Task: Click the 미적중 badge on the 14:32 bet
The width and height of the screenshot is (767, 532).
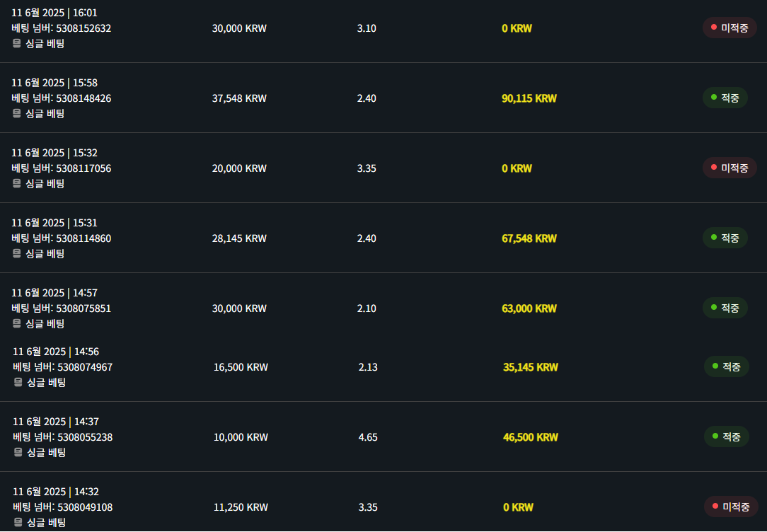Action: 731,507
